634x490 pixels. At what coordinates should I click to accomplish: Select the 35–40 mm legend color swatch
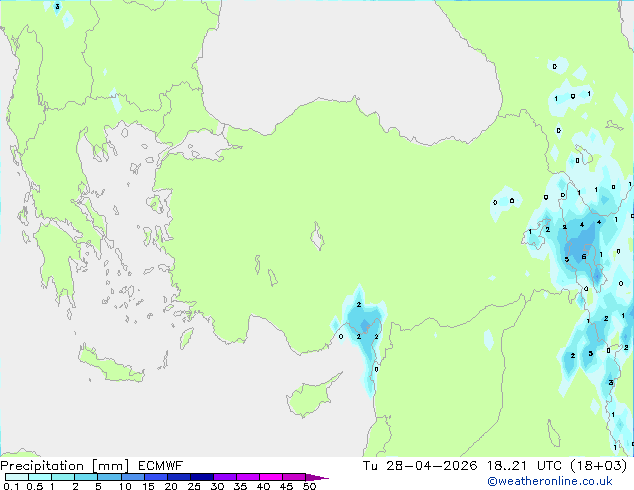point(248,477)
